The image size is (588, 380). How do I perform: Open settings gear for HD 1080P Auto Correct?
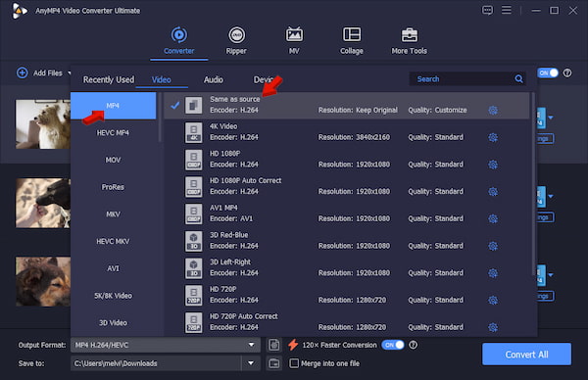click(493, 192)
